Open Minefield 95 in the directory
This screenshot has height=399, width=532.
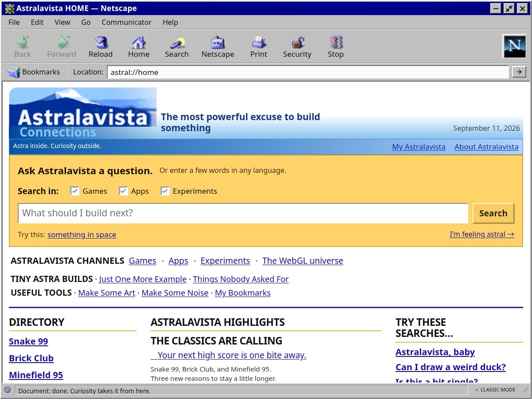[x=36, y=375]
